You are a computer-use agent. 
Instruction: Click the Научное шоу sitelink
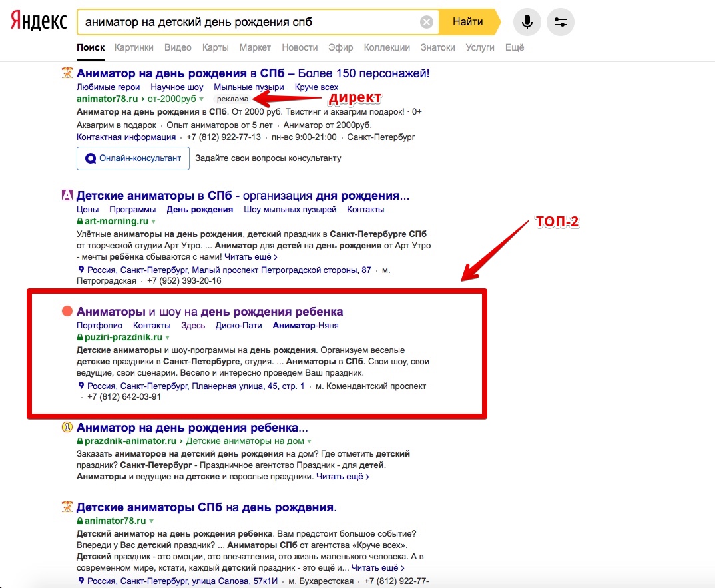(x=177, y=87)
